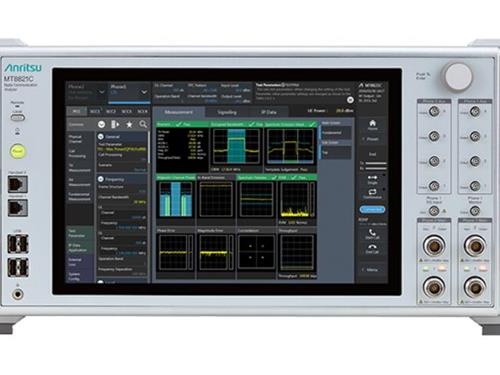Click the collapse-all circle arrow icon
Screen dimensions: 500x375
click(x=101, y=124)
